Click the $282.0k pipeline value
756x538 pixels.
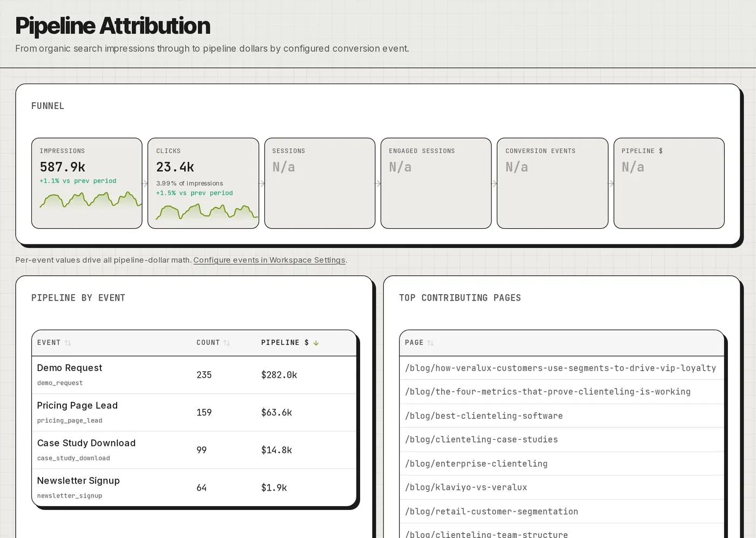click(x=279, y=375)
